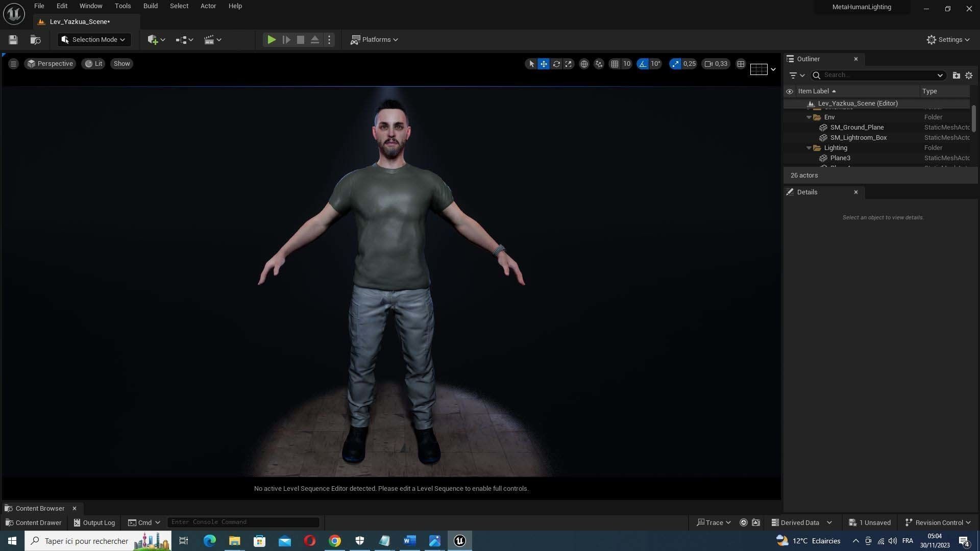This screenshot has width=980, height=551.
Task: Select the Scale transform tool
Action: pos(568,64)
